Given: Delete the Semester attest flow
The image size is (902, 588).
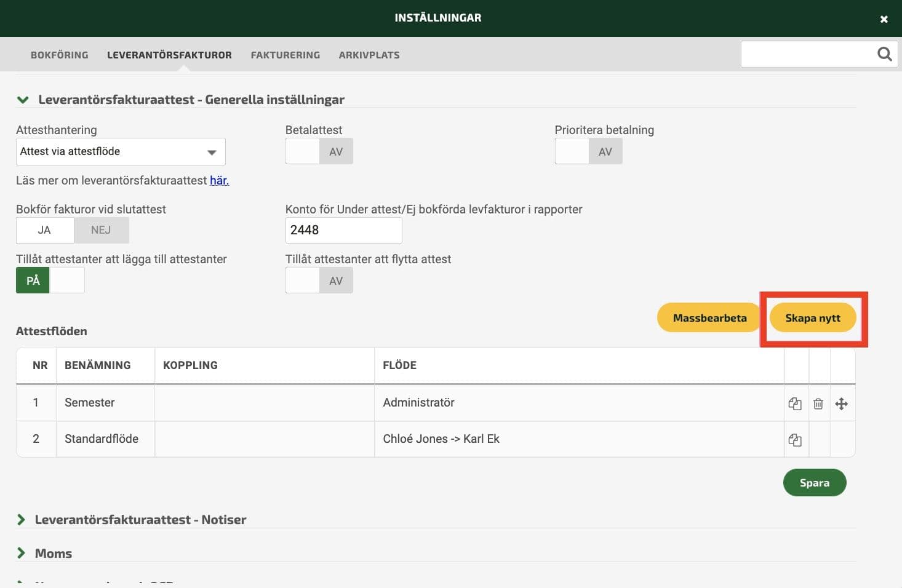Looking at the screenshot, I should (x=818, y=403).
